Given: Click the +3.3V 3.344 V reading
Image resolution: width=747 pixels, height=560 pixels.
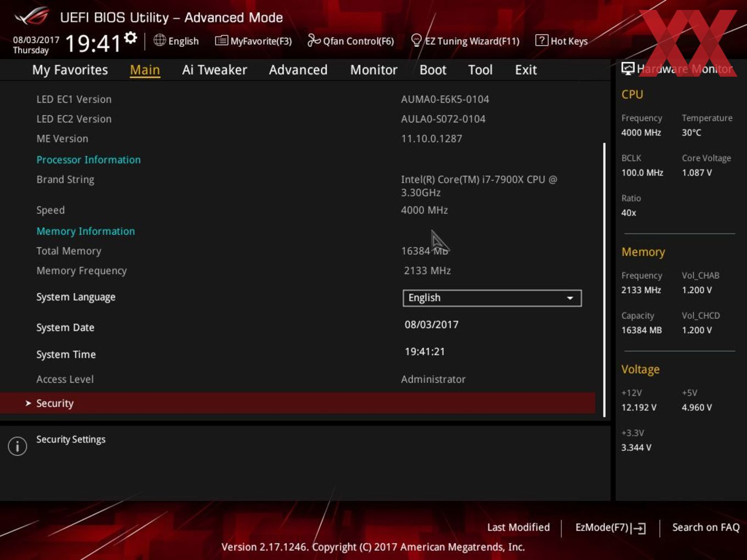Looking at the screenshot, I should (x=636, y=447).
